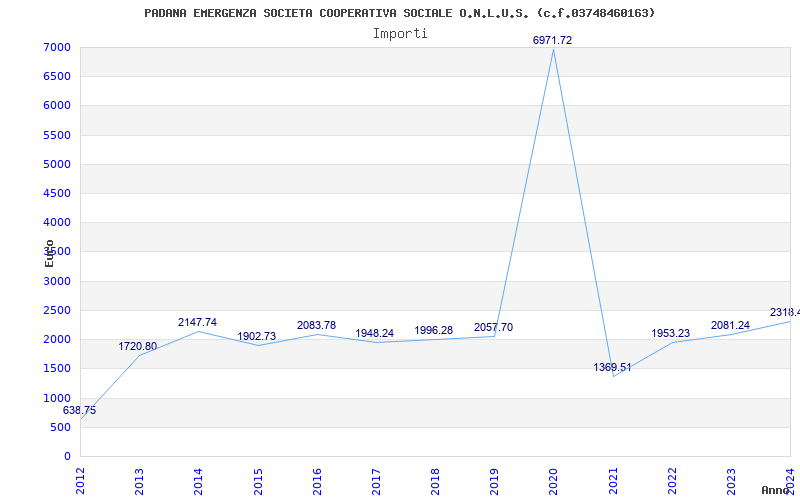Select the 2057.70 data label
The image size is (800, 500).
(x=493, y=328)
